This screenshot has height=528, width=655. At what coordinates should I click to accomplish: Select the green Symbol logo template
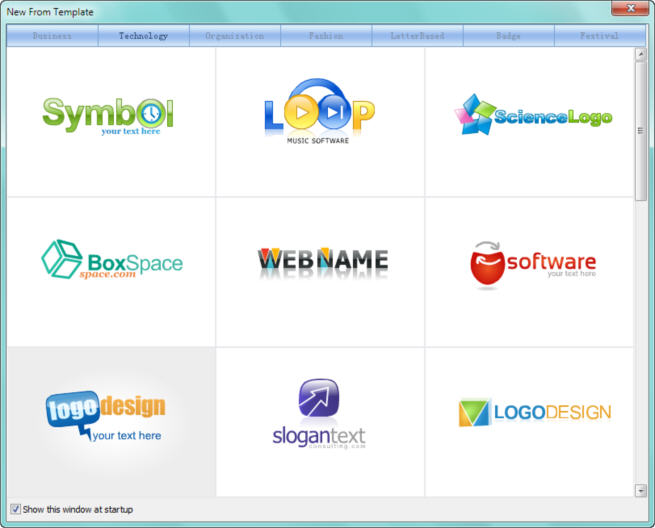pos(110,121)
